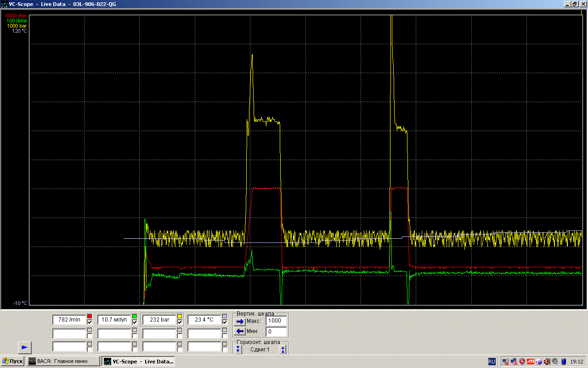Screen dimensions: 588x368
Task: Click the right arrow next to Макс
Action: (x=240, y=321)
